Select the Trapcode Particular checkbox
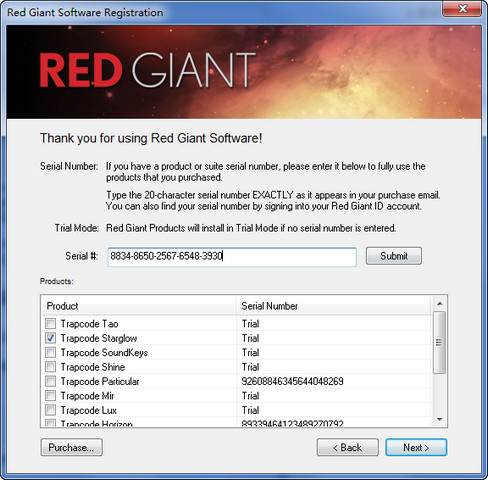Viewport: 488px width, 480px height. (x=50, y=381)
